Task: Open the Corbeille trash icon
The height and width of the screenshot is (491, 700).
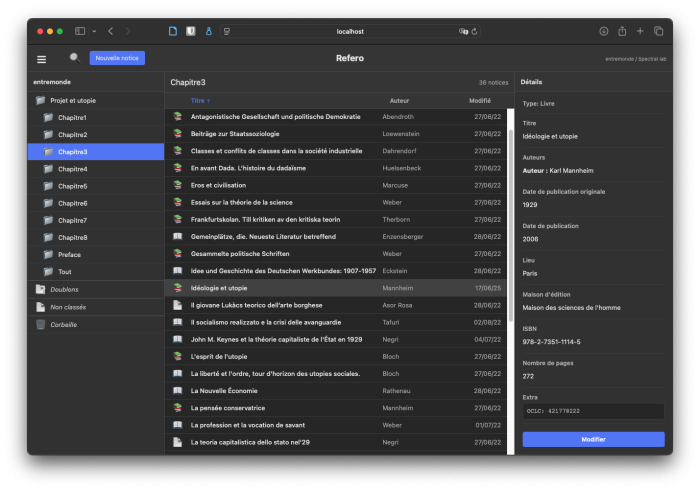Action: tap(40, 324)
